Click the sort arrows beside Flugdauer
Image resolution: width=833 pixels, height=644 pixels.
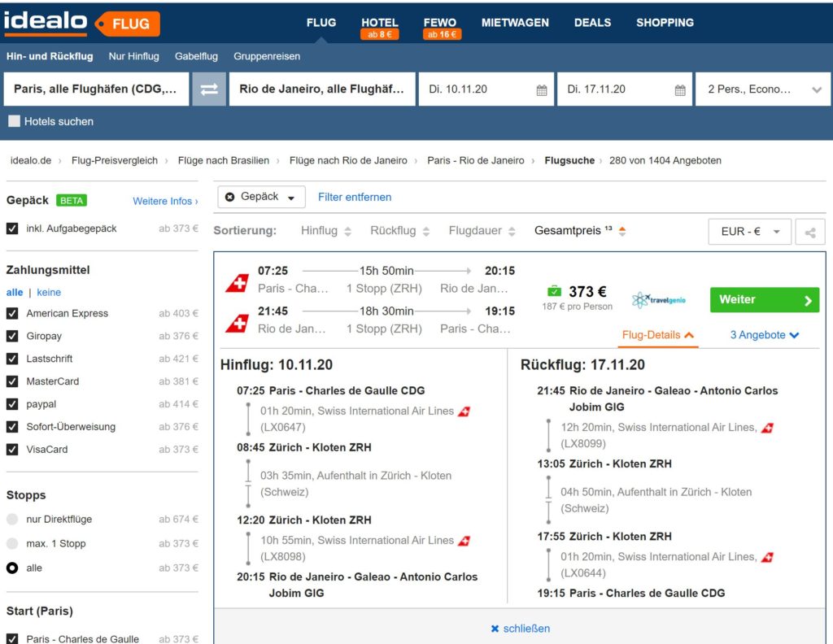pyautogui.click(x=512, y=232)
